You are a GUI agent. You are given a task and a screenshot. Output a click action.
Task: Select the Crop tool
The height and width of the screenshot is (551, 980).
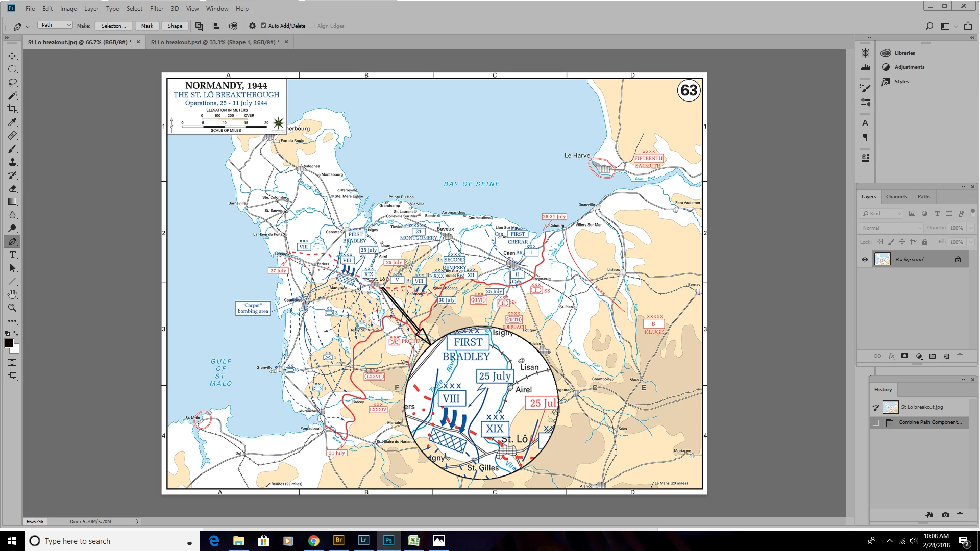(12, 109)
